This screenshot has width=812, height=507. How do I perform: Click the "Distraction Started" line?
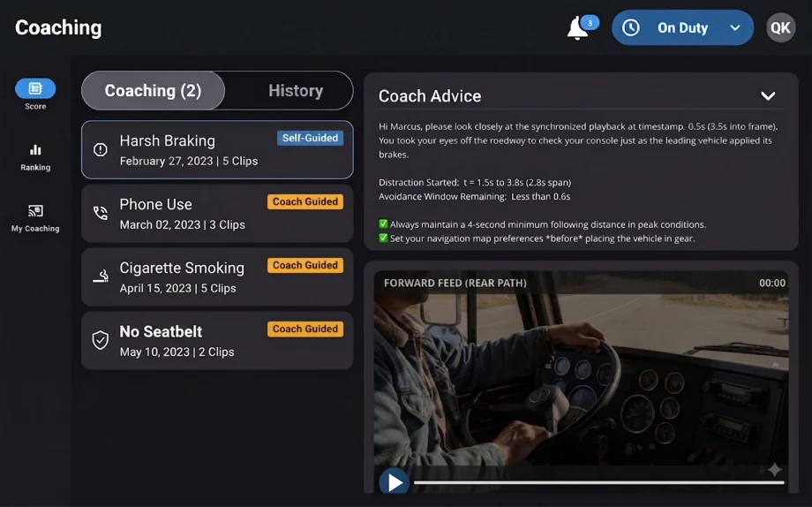[475, 183]
